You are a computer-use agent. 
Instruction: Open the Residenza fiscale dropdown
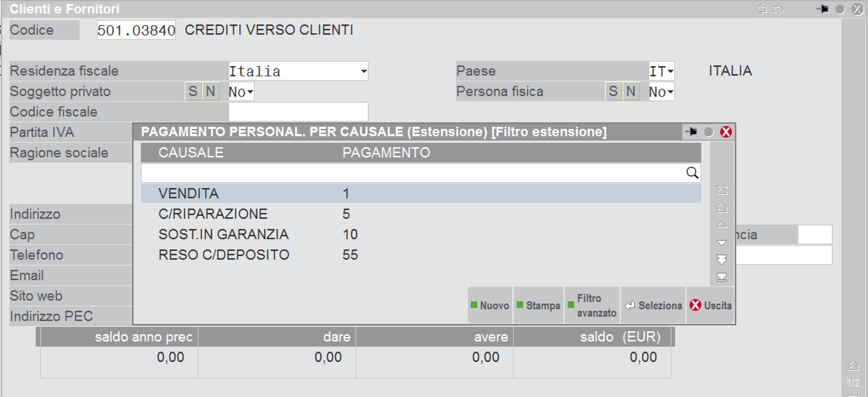(363, 71)
